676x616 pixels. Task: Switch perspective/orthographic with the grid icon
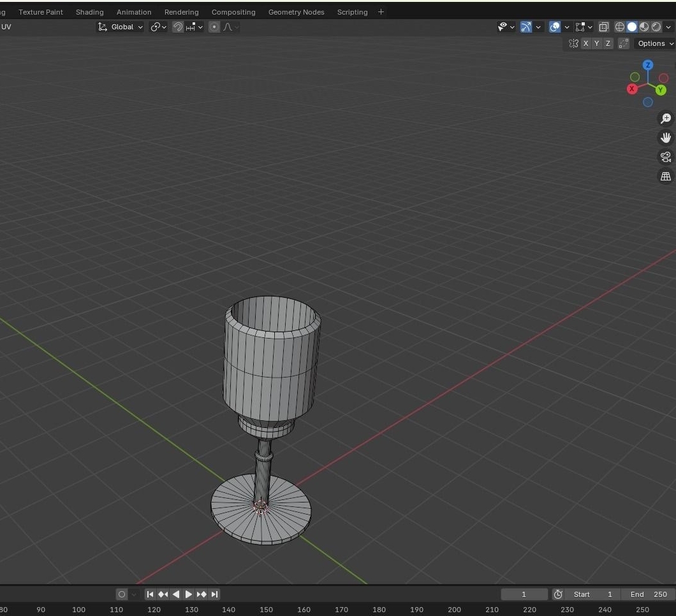pyautogui.click(x=666, y=176)
